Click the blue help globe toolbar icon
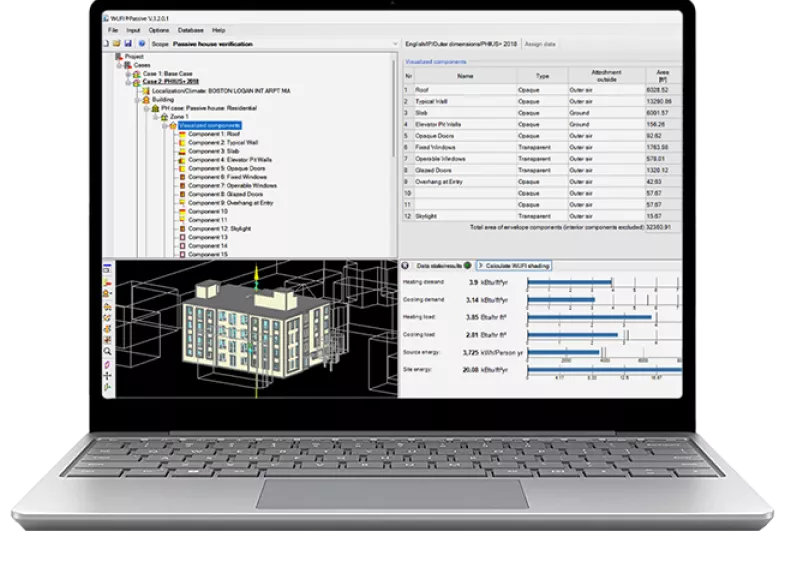 coord(141,44)
